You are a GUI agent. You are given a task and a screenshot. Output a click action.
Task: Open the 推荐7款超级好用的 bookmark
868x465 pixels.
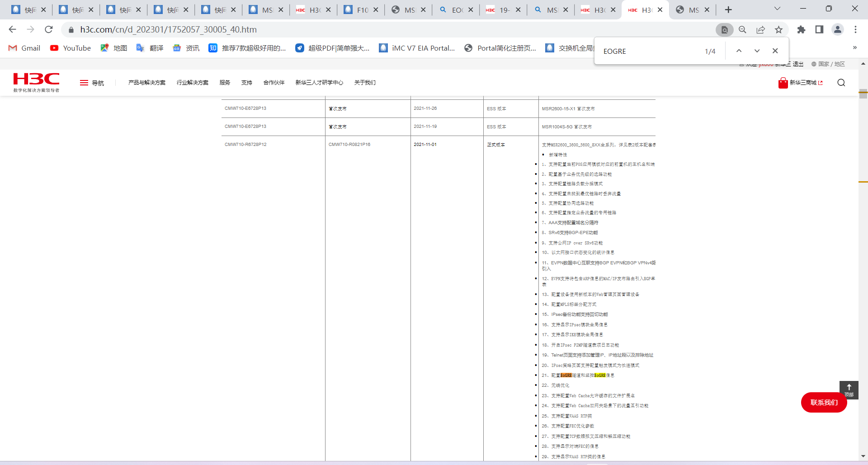tap(247, 48)
